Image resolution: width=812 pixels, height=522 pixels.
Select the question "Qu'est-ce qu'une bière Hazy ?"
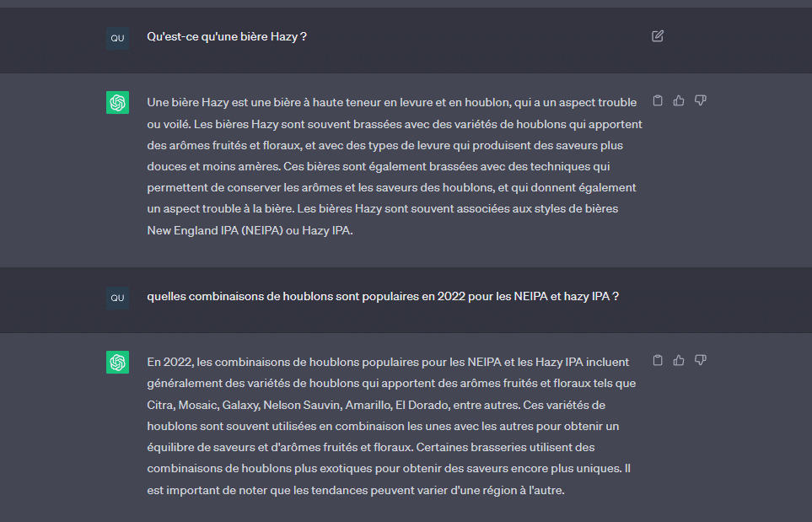227,37
